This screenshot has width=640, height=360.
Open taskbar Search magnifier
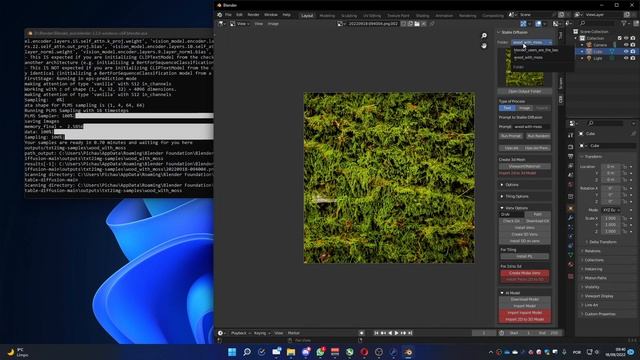pyautogui.click(x=247, y=352)
